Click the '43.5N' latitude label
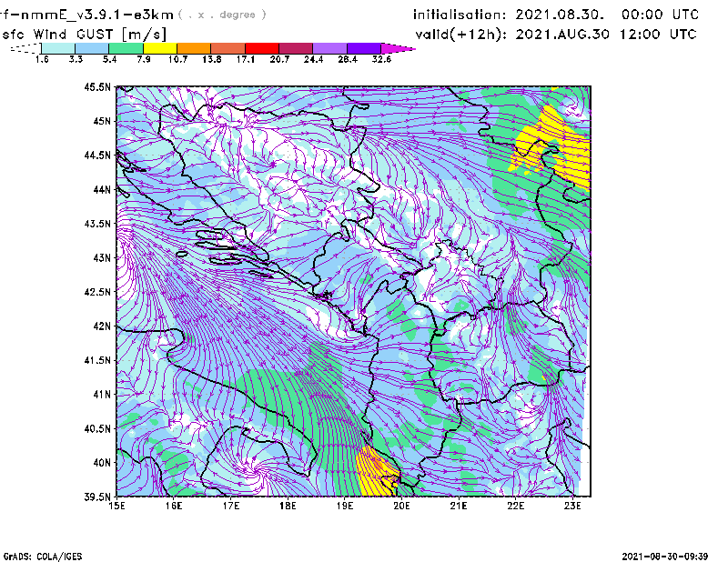The height and width of the screenshot is (562, 728). (97, 224)
